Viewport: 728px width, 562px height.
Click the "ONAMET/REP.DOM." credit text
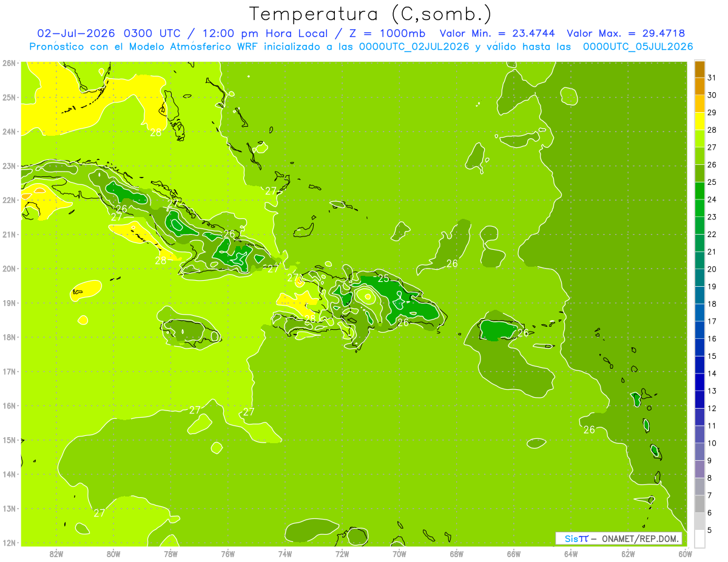click(641, 538)
